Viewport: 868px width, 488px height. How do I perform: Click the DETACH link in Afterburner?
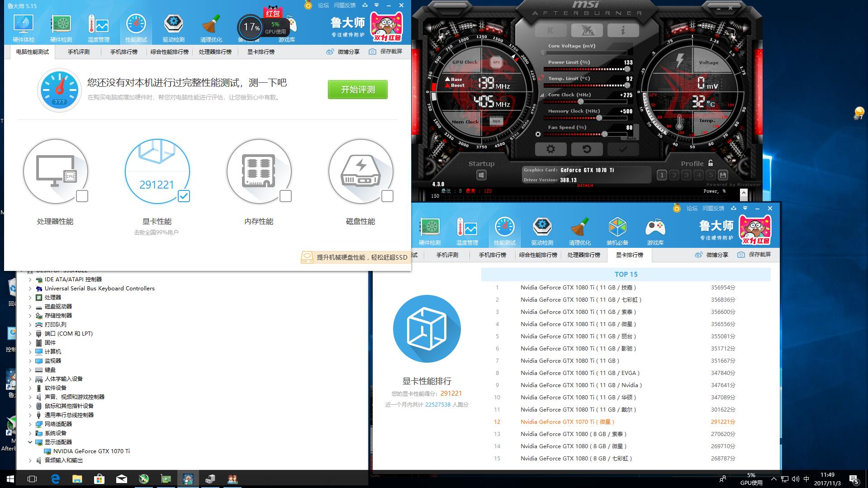[585, 185]
